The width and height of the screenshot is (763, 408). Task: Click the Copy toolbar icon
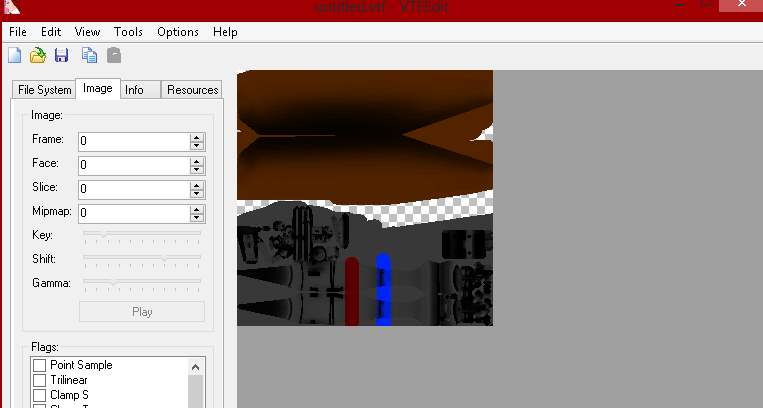(90, 55)
